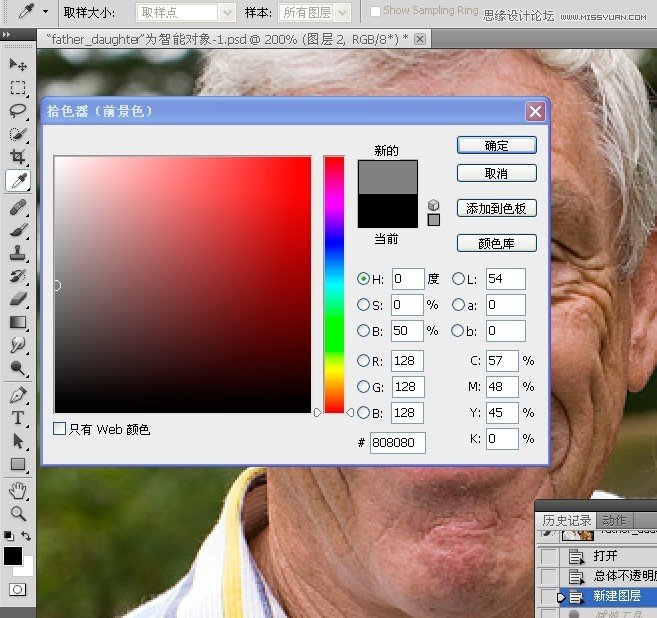Click the vertical hue slider strip
This screenshot has width=657, height=618.
(x=334, y=284)
